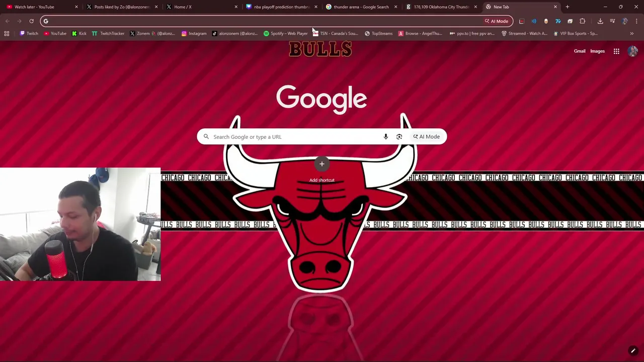Open the Chrome profile avatar
The image size is (644, 362).
pyautogui.click(x=625, y=21)
